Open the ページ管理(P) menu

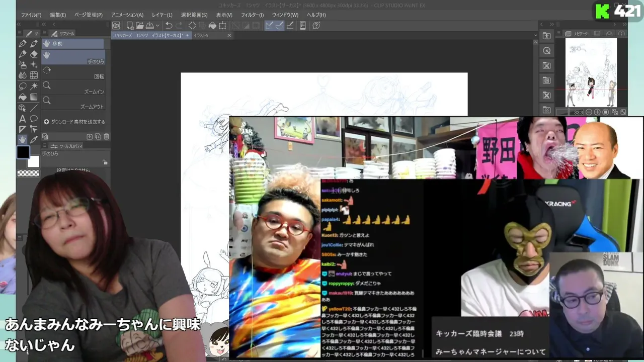point(89,15)
